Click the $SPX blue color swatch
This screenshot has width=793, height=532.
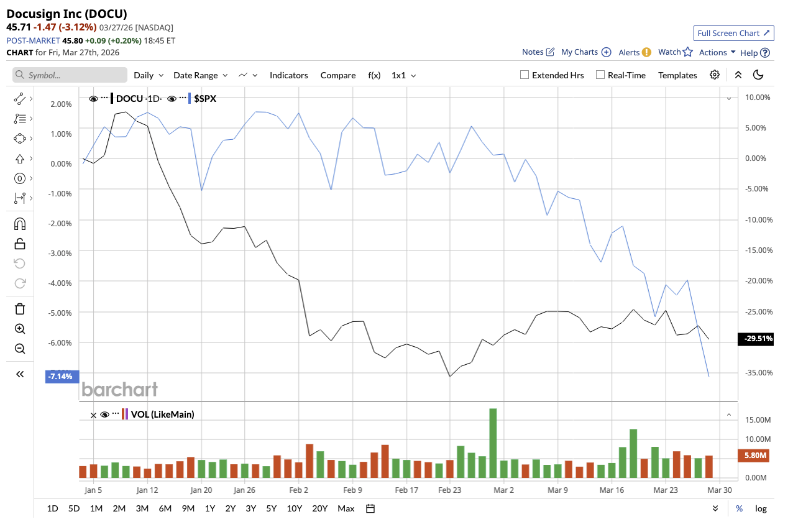(x=190, y=98)
